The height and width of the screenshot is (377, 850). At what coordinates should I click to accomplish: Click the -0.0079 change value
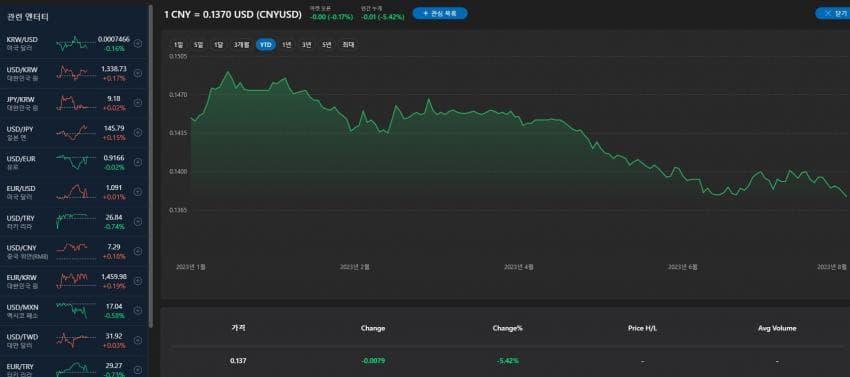[373, 361]
